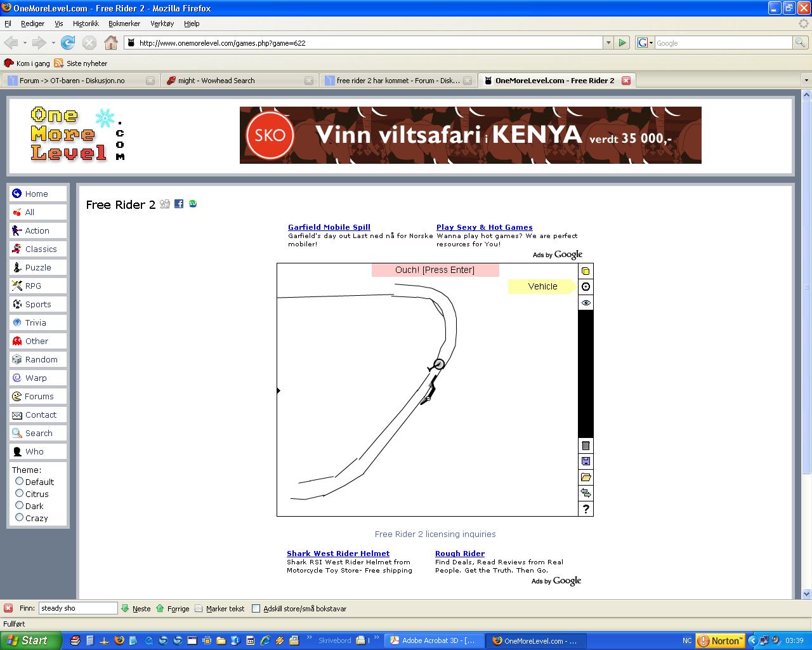Click the Stop loading icon
This screenshot has width=812, height=650.
pos(89,43)
